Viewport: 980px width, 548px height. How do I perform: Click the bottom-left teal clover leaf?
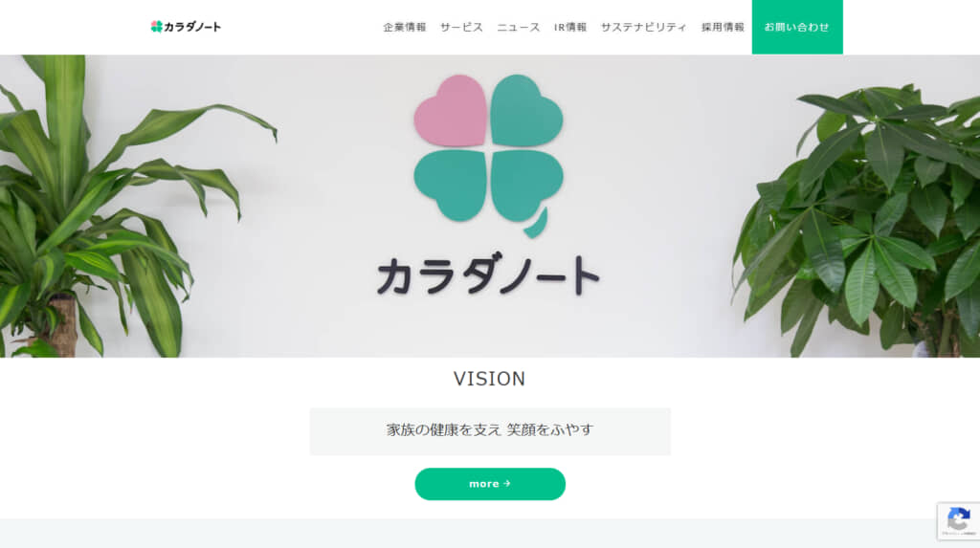[x=451, y=186]
